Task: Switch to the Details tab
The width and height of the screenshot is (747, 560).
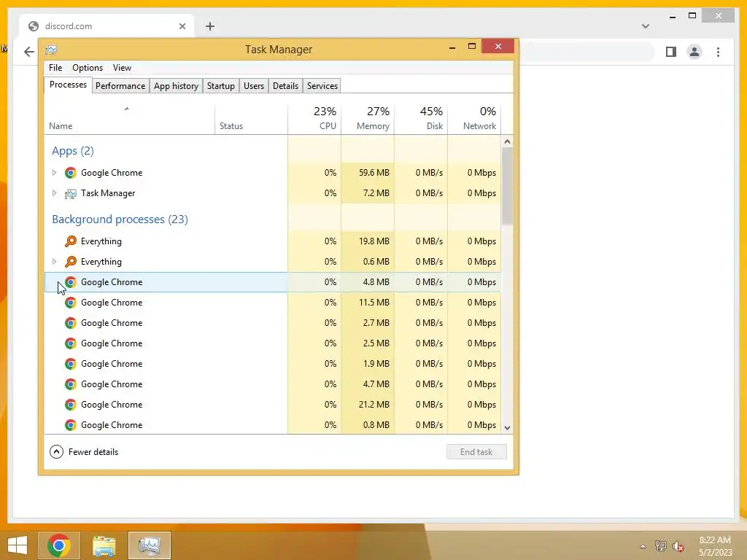Action: click(285, 86)
